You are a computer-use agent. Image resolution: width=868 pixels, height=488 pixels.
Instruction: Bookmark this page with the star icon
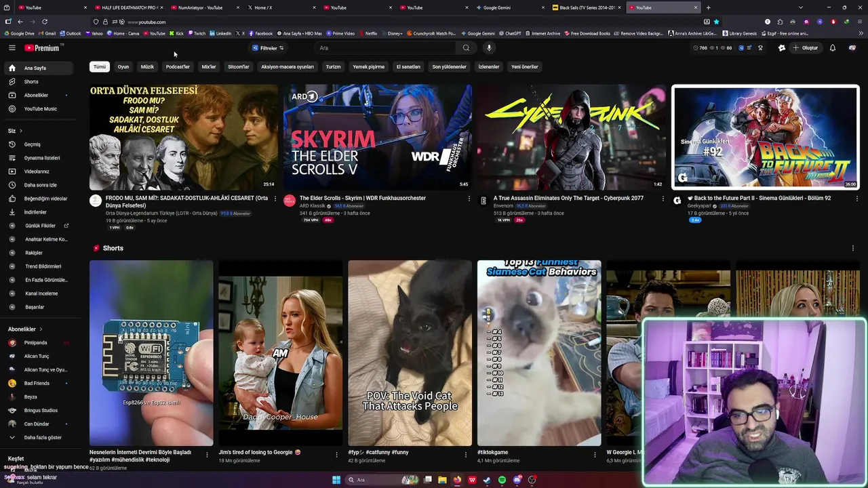click(x=716, y=22)
